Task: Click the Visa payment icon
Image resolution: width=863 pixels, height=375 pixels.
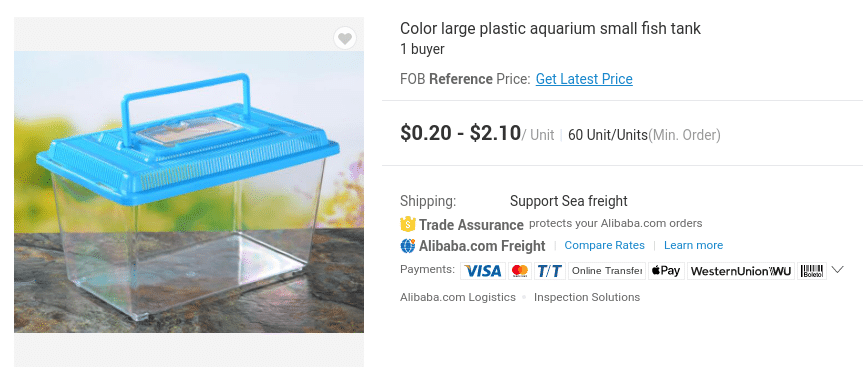Action: 483,271
